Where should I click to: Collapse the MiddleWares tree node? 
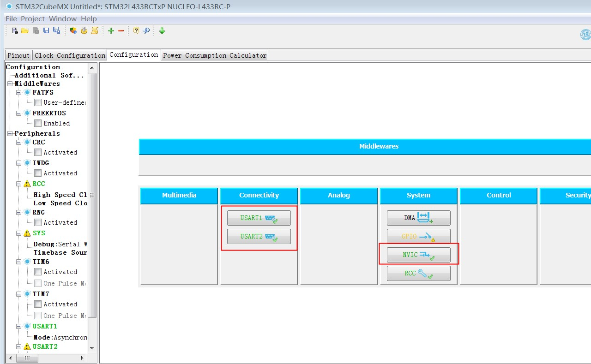[x=10, y=84]
